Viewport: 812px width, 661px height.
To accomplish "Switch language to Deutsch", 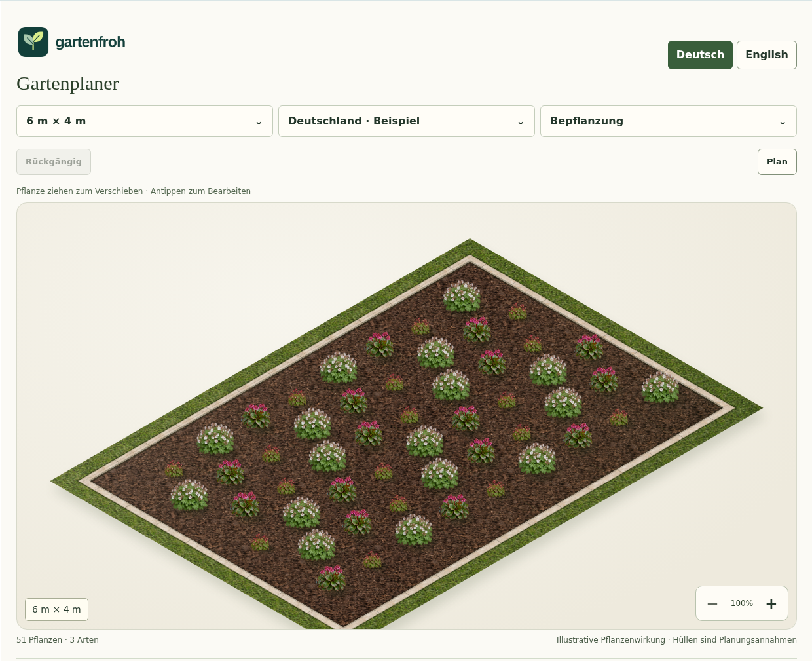I will tap(700, 55).
